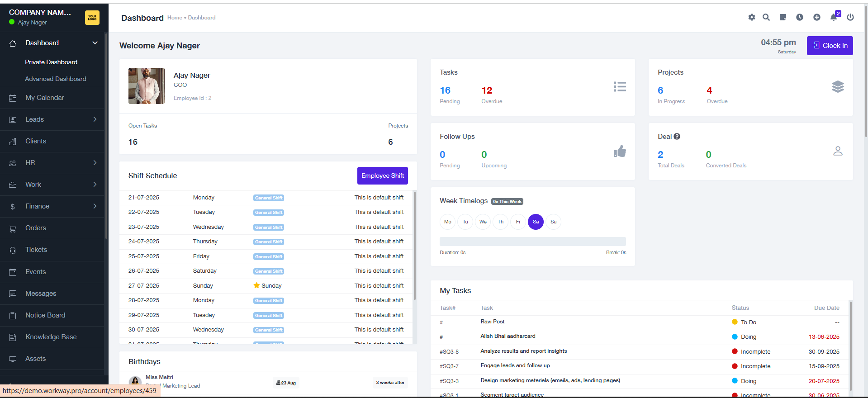
Task: Select Mo in Week Timelogs
Action: [x=448, y=222]
